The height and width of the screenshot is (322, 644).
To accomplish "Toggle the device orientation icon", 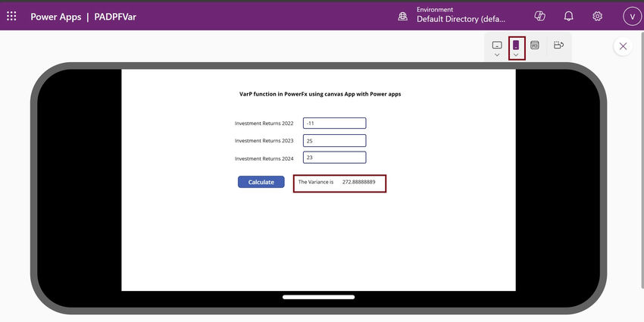I will click(558, 45).
